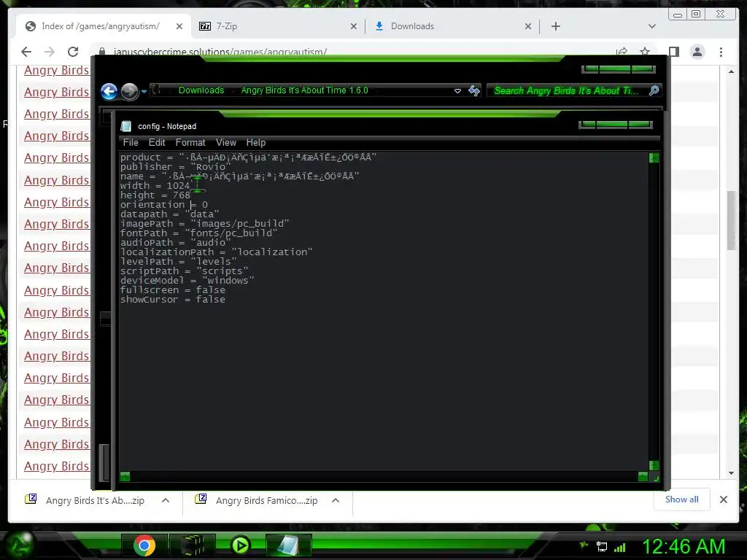The image size is (747, 560).
Task: Click the Notepad horizontal scrollbar right arrow
Action: (x=643, y=476)
